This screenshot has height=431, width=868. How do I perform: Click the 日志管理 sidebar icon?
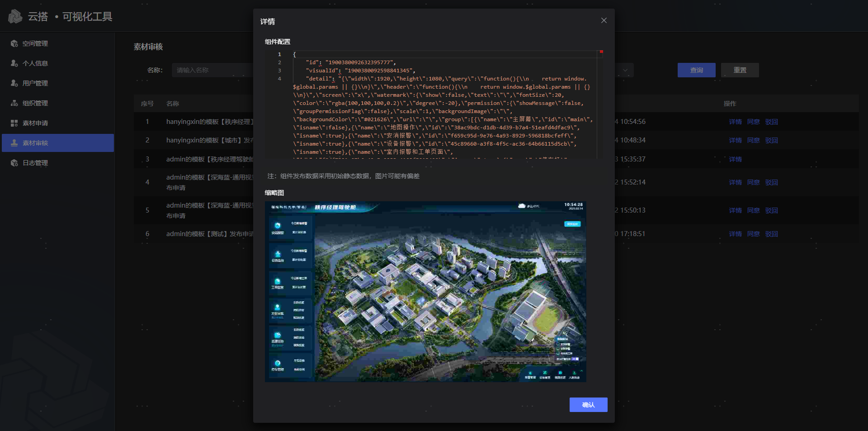click(x=14, y=163)
